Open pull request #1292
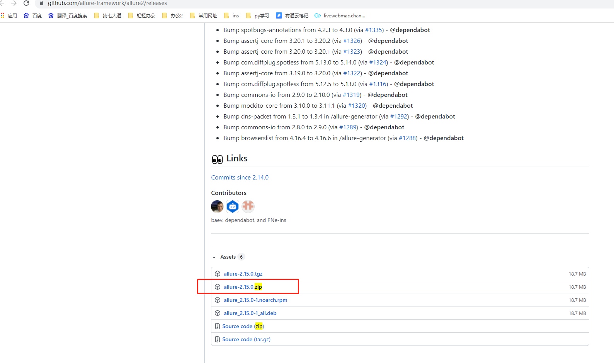The width and height of the screenshot is (614, 364). [399, 117]
